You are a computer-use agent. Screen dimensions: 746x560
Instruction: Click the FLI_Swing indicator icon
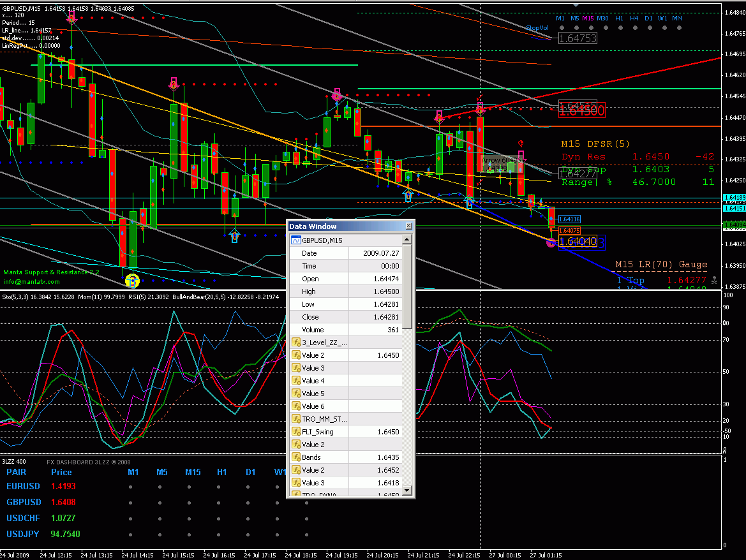click(x=296, y=432)
